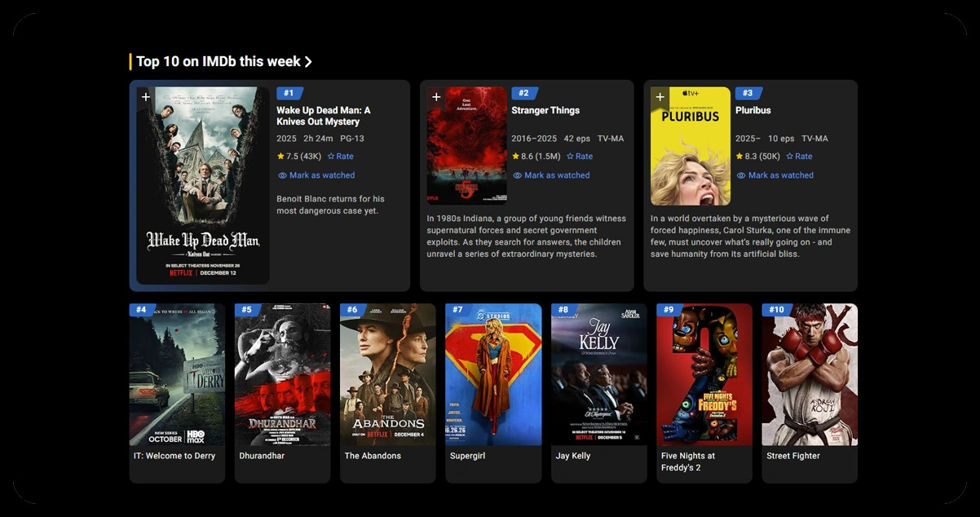This screenshot has height=517, width=980.
Task: Choose the Supergirl poster
Action: tap(493, 375)
